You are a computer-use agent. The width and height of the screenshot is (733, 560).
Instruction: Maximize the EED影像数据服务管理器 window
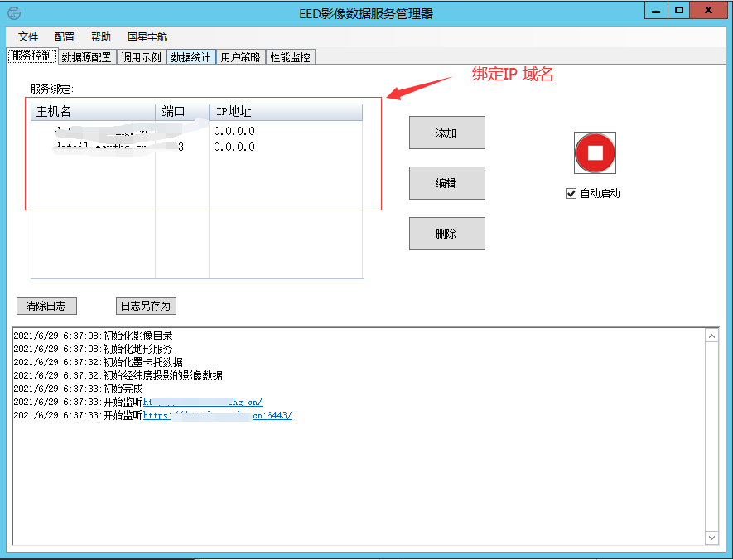(x=679, y=11)
